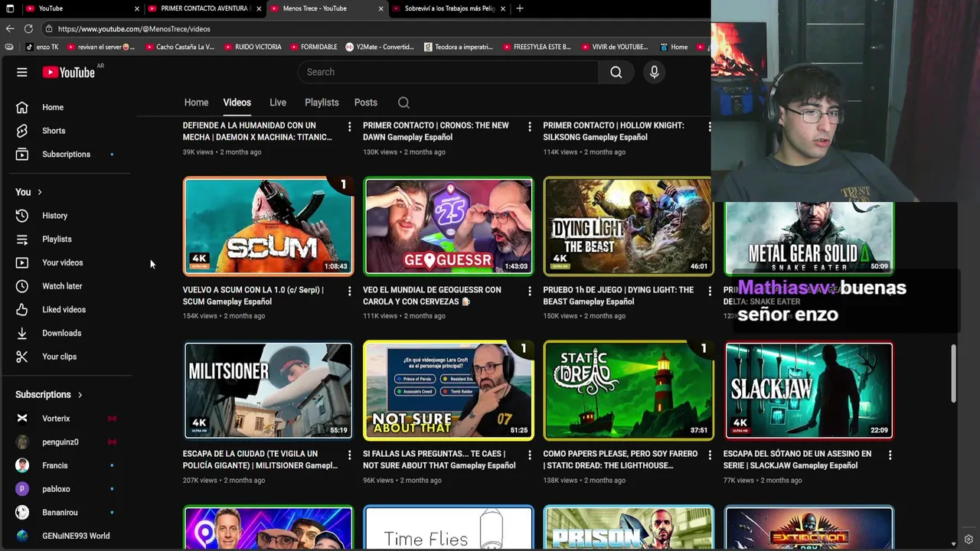
Task: Expand the You section
Action: point(29,192)
